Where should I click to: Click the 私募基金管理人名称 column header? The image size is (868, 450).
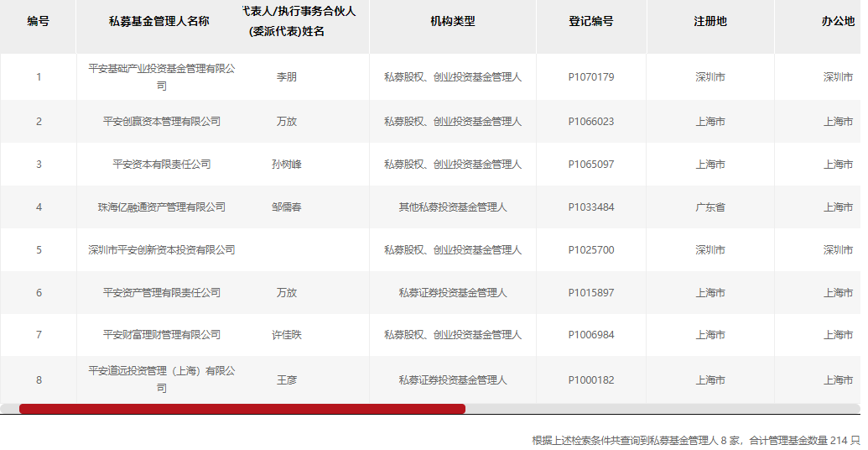coord(159,21)
